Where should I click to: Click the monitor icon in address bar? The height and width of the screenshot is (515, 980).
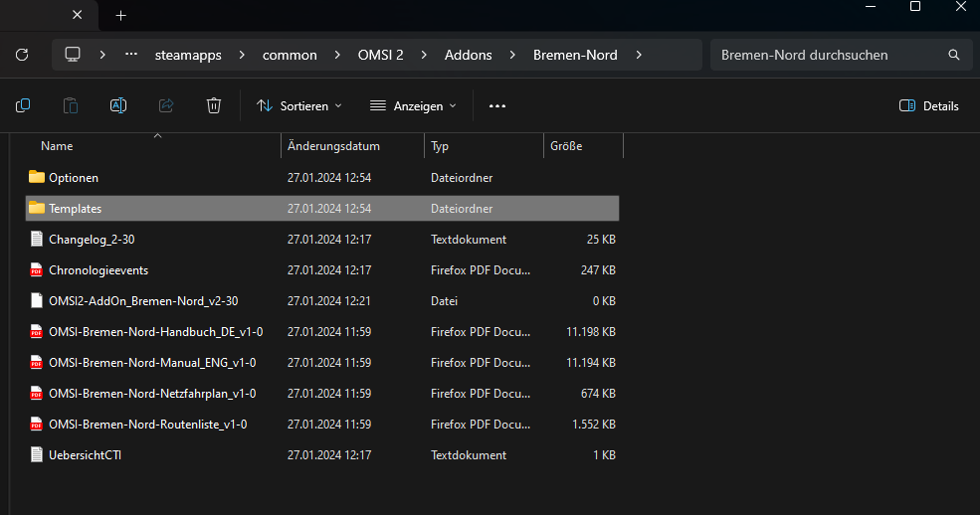73,55
